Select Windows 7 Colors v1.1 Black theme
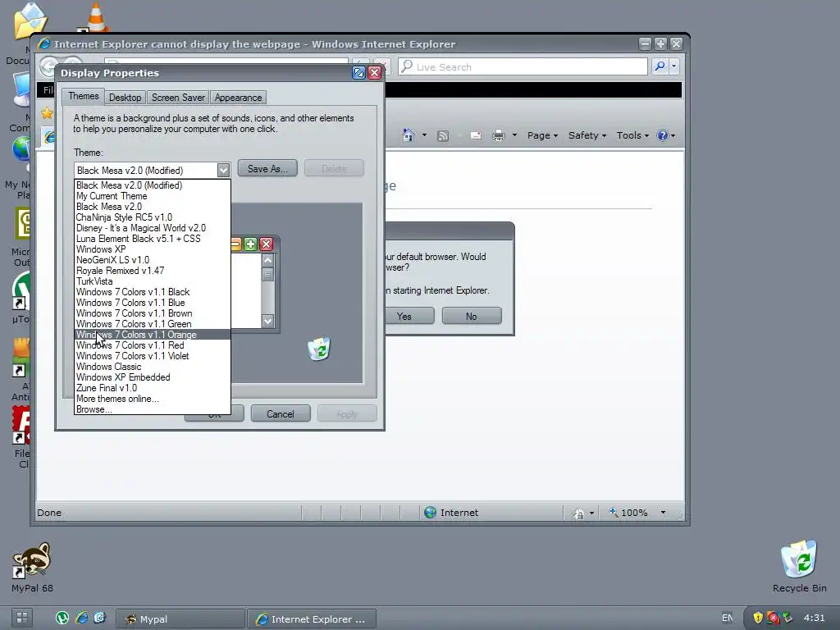Viewport: 840px width, 630px height. click(152, 291)
